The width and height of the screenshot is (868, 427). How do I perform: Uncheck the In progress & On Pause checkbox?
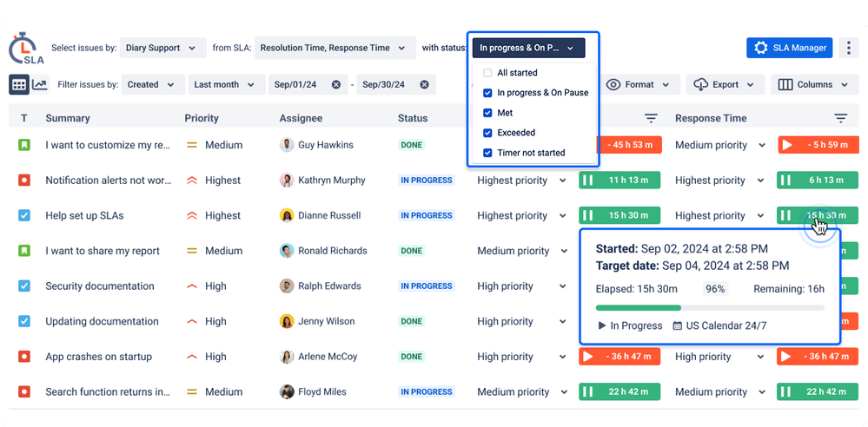coord(487,93)
